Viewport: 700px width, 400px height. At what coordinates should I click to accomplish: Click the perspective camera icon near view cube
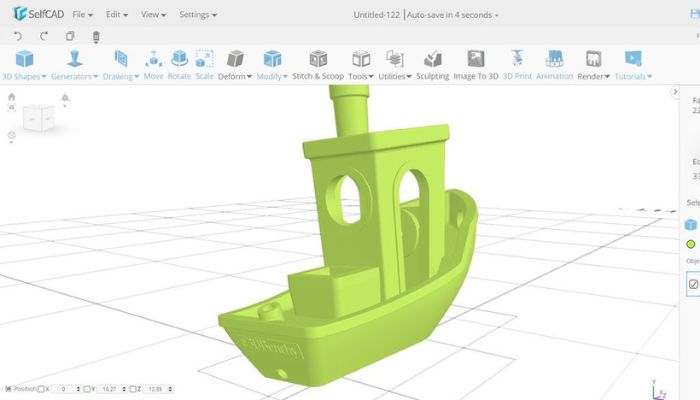[65, 98]
